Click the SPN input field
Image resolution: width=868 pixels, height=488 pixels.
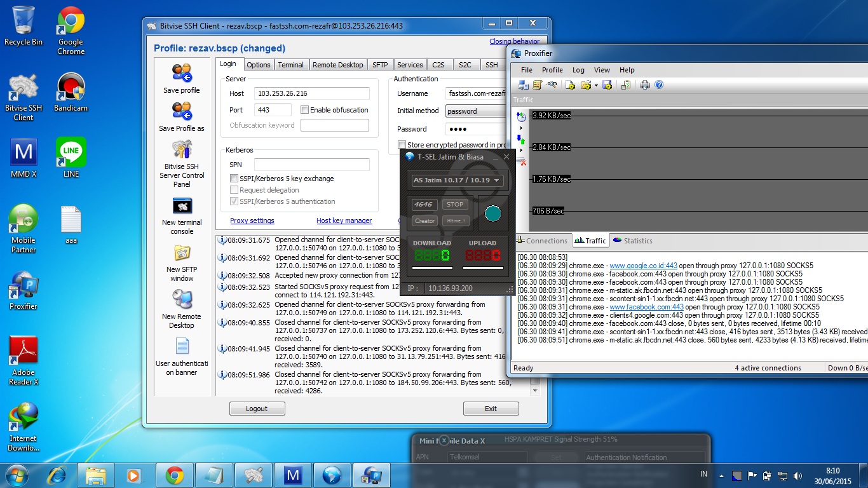point(312,165)
